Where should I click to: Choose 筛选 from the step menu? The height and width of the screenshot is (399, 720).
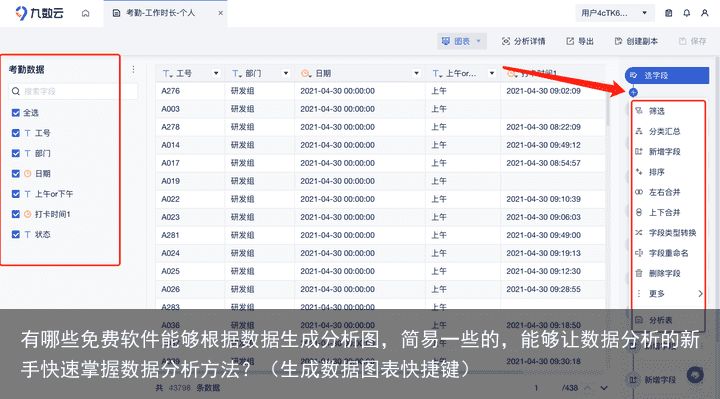[669, 111]
